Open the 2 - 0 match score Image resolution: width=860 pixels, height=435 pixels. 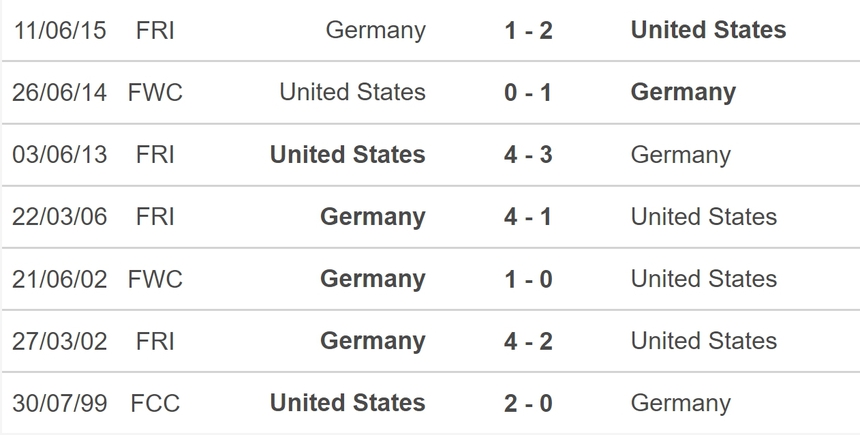[528, 403]
